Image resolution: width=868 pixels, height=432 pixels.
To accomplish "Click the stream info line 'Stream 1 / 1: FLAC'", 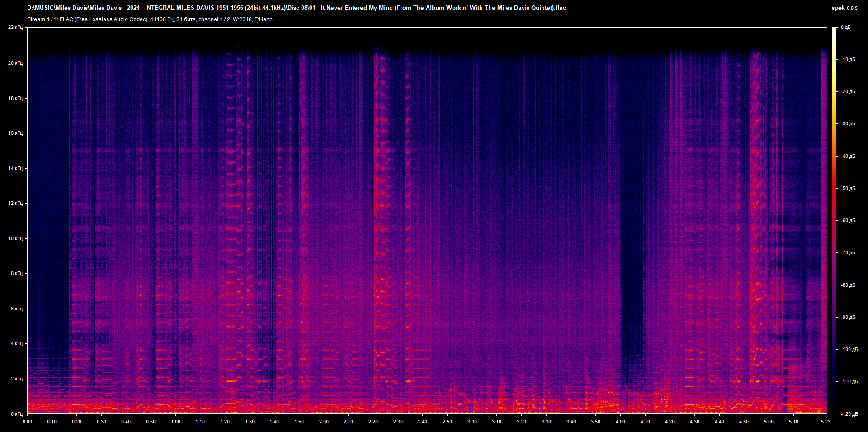I will click(150, 19).
